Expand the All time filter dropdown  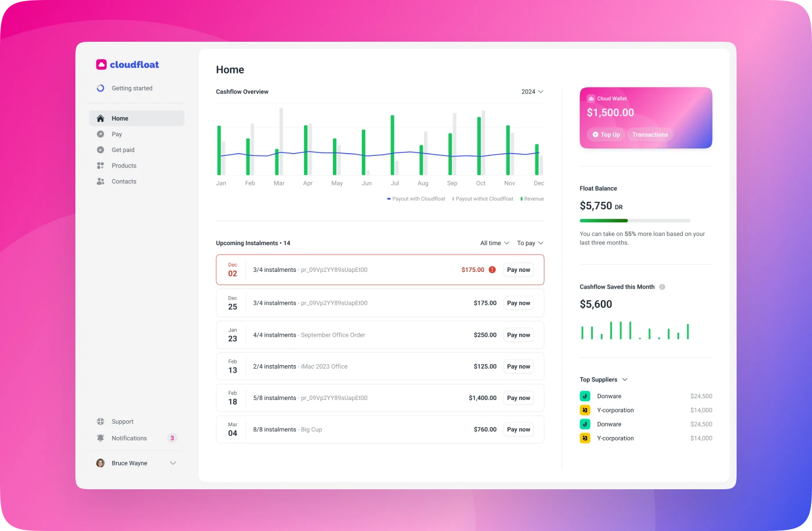tap(494, 243)
